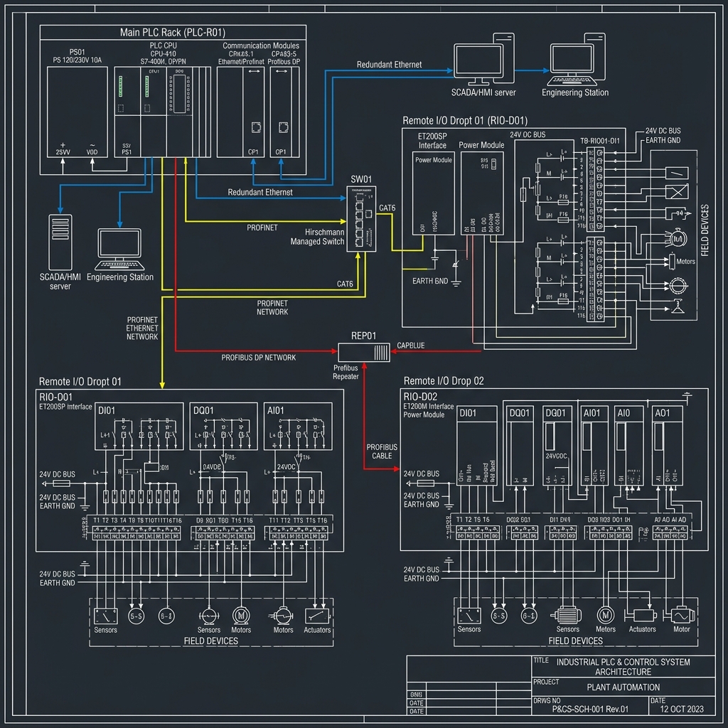Select the "PROFINET" label on the yellow line
Image resolution: width=728 pixels, height=728 pixels.
tap(262, 227)
